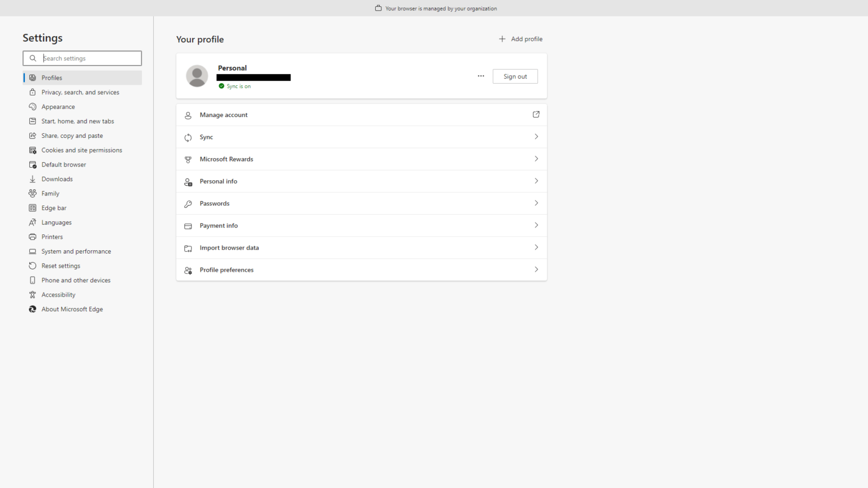
Task: Expand the Passwords section
Action: tap(536, 203)
